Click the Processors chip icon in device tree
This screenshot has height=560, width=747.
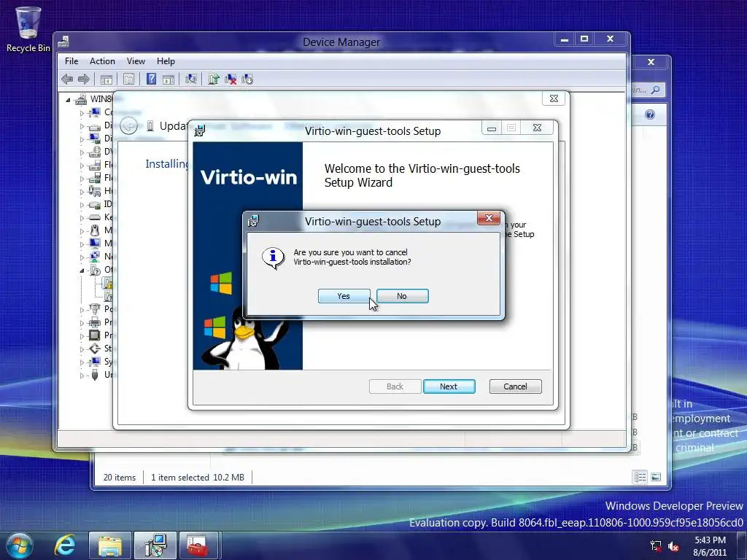pos(95,335)
